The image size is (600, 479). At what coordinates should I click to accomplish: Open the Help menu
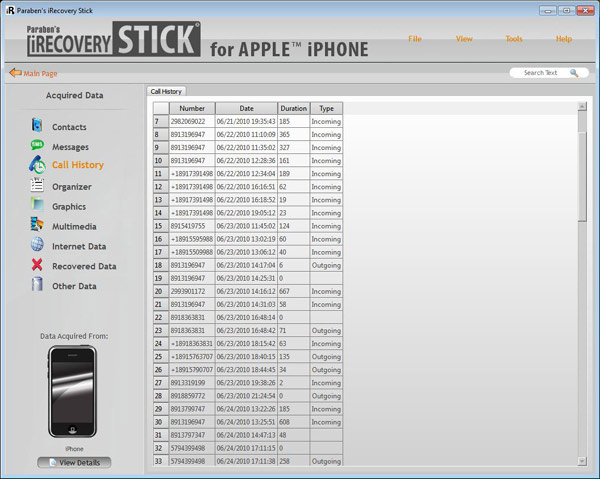click(x=563, y=38)
